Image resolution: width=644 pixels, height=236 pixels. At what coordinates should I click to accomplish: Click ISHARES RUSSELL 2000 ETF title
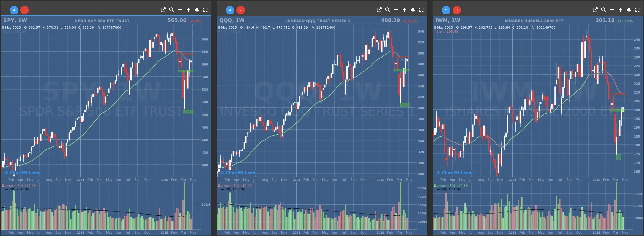click(534, 21)
